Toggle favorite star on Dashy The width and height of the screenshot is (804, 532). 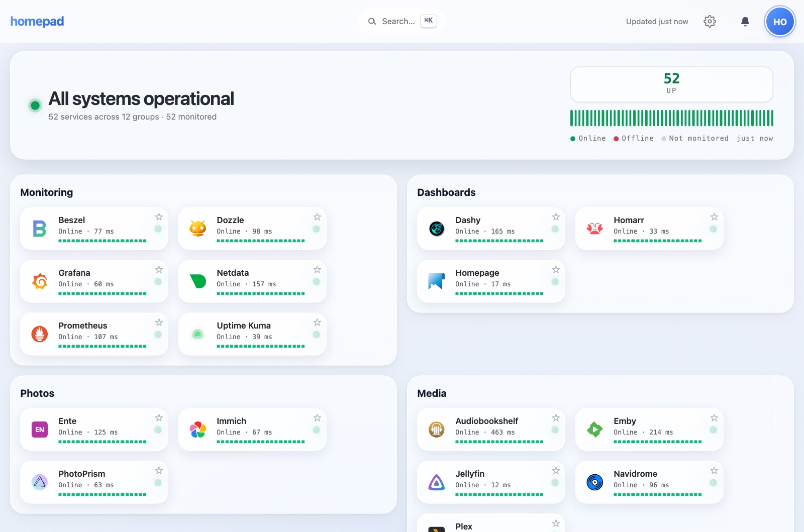click(x=556, y=217)
